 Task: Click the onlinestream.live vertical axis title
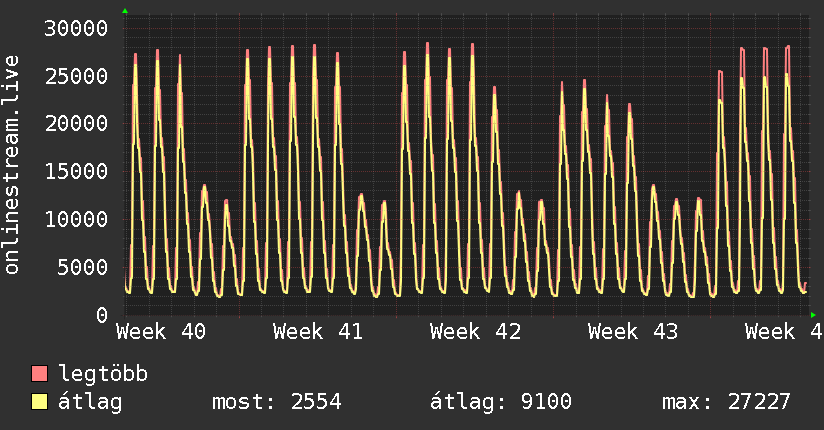click(12, 165)
